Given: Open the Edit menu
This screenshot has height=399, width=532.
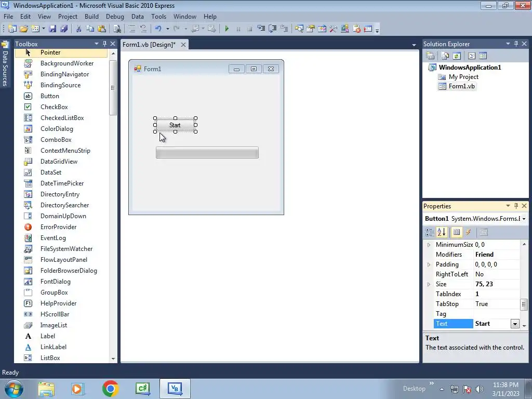Looking at the screenshot, I should (25, 16).
